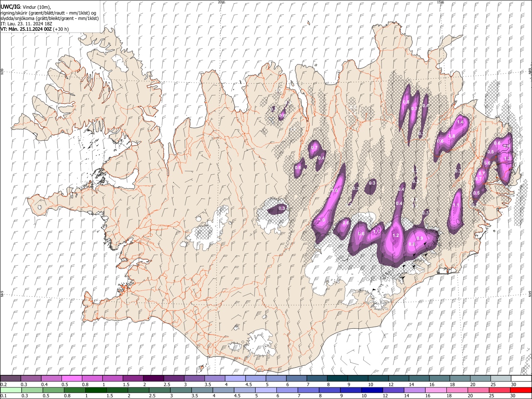Click the 'IT: Lau. 23. 11. 2024 18Z' line
Viewport: 532px width, 399px height.
pyautogui.click(x=27, y=24)
